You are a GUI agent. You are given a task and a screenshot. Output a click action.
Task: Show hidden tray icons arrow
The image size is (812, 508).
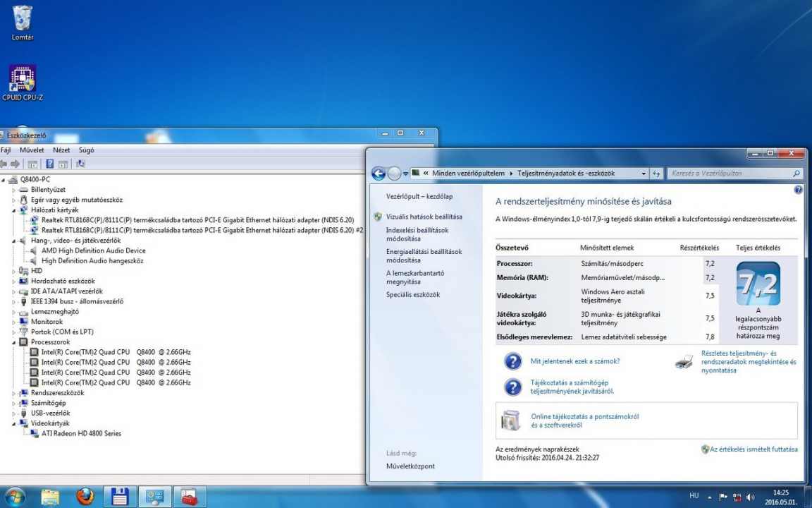pyautogui.click(x=710, y=497)
